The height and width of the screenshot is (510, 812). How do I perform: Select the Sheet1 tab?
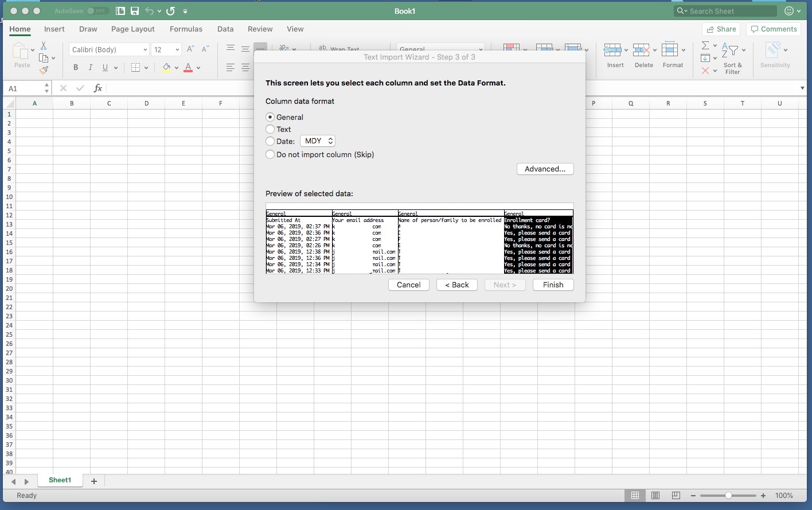(x=60, y=481)
